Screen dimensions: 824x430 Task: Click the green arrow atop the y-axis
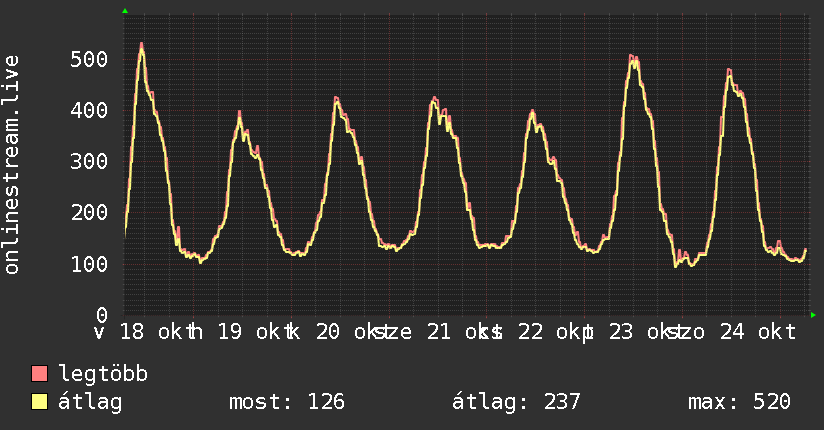point(125,11)
